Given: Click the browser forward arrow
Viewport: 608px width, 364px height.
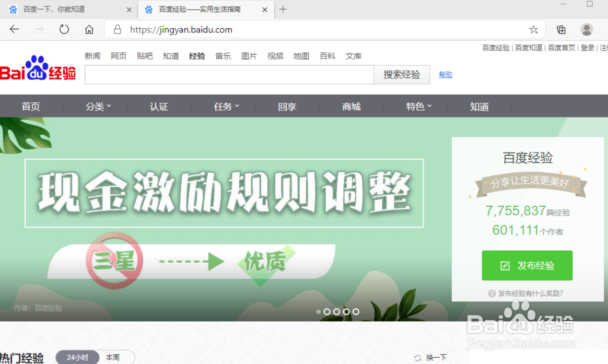Looking at the screenshot, I should pyautogui.click(x=39, y=29).
